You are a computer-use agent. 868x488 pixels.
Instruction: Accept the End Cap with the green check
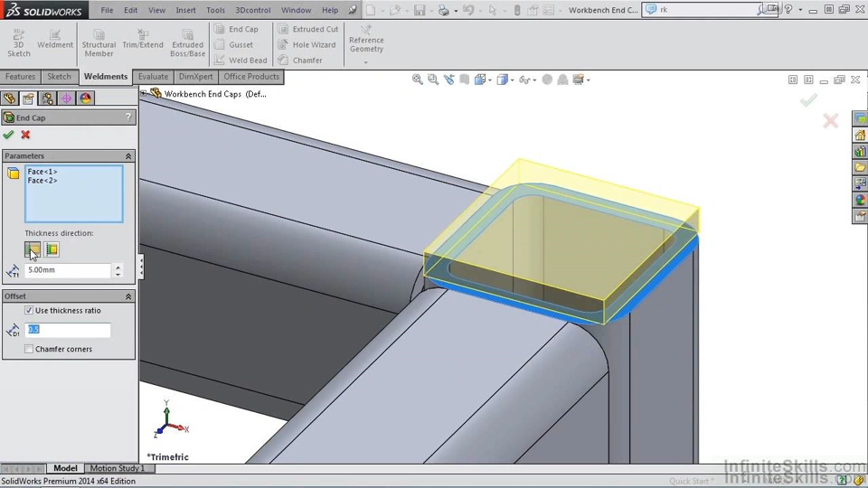(x=8, y=135)
